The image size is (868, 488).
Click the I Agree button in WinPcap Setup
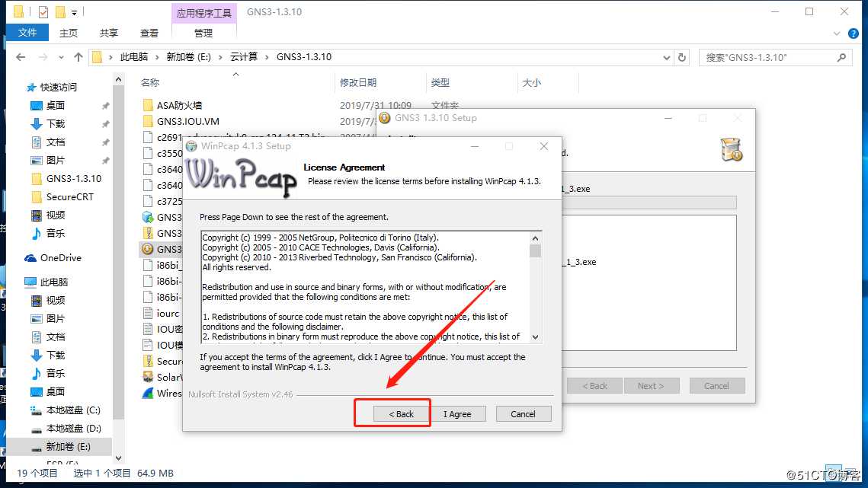click(457, 414)
